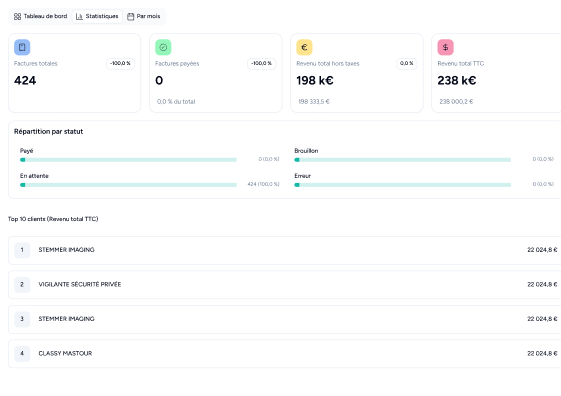Click the Revenu total hors taxes label
Viewport: 561px width, 396px height.
(x=328, y=64)
